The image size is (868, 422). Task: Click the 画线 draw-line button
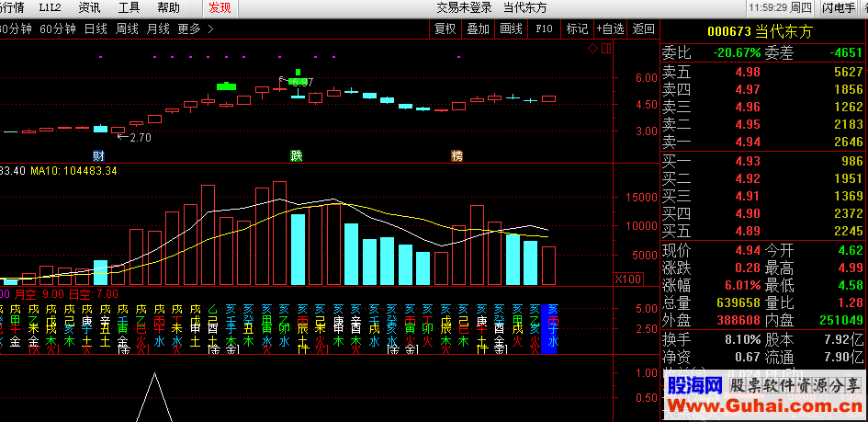(x=511, y=29)
